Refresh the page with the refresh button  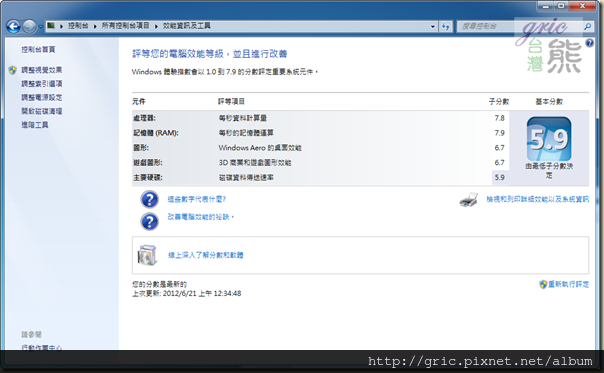446,26
